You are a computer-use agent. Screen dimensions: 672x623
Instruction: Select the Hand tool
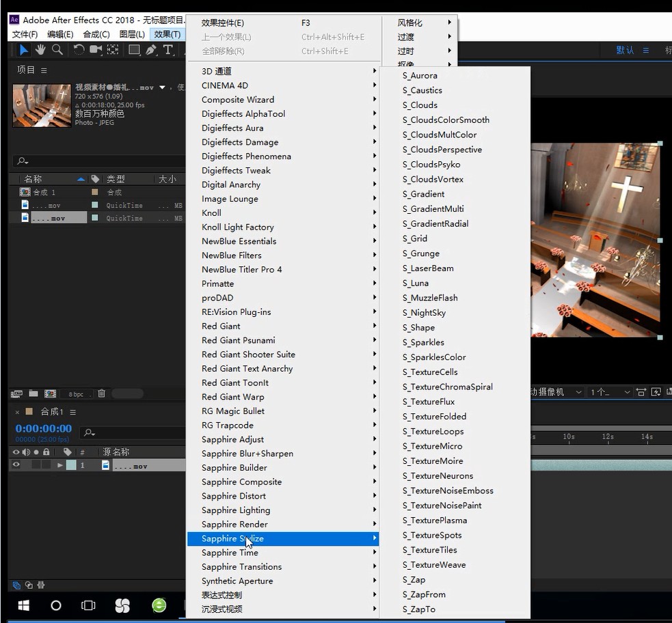pyautogui.click(x=40, y=50)
